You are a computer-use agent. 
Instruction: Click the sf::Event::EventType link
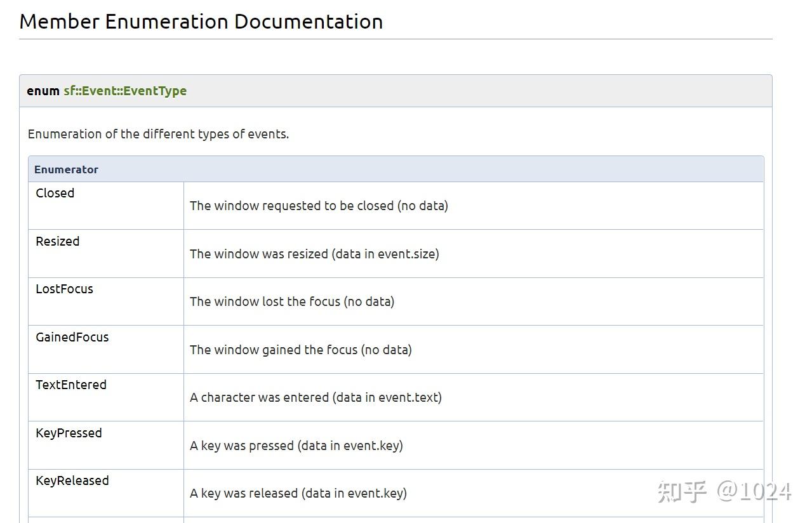(x=125, y=91)
